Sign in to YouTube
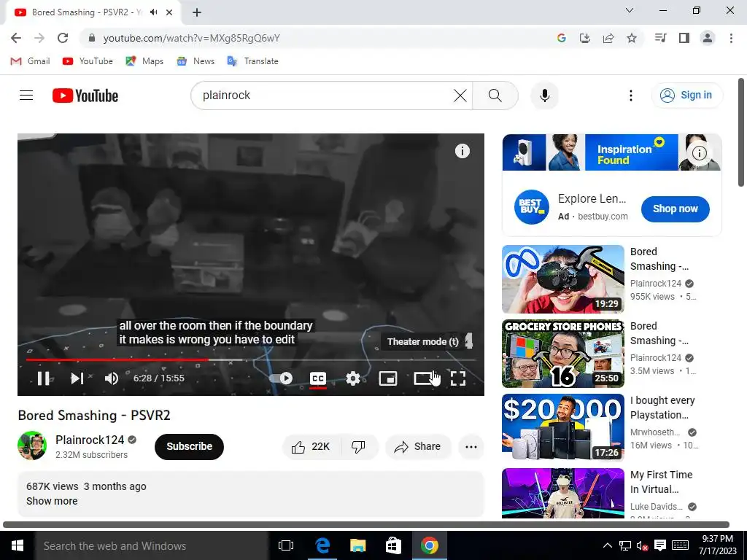This screenshot has width=747, height=560. [x=686, y=96]
